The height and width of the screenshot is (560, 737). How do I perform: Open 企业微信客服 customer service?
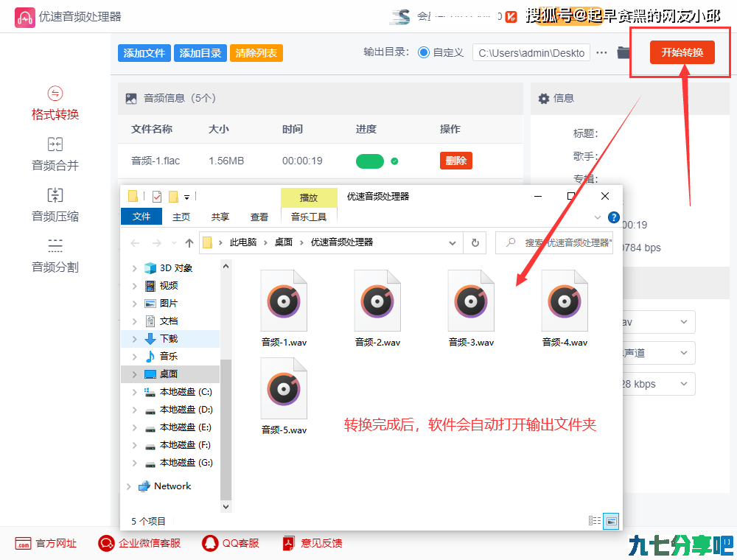click(x=139, y=544)
